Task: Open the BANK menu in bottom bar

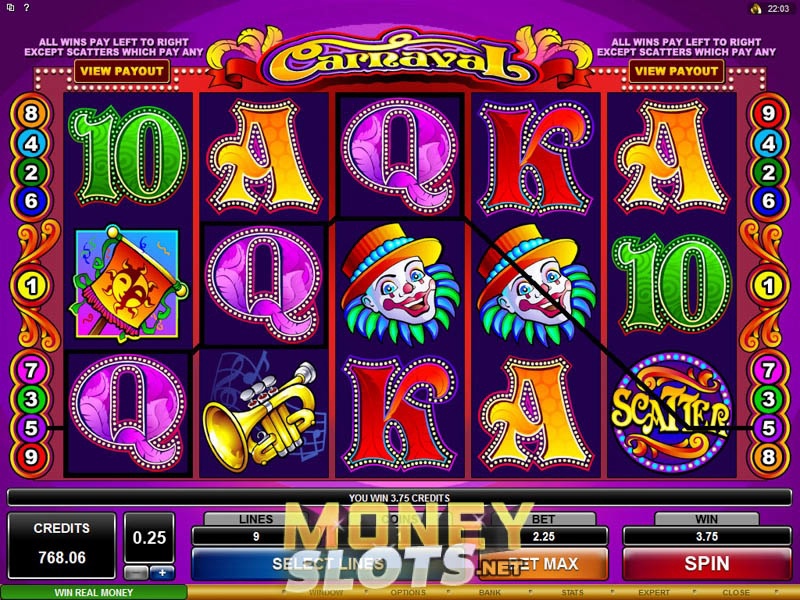Action: point(490,592)
